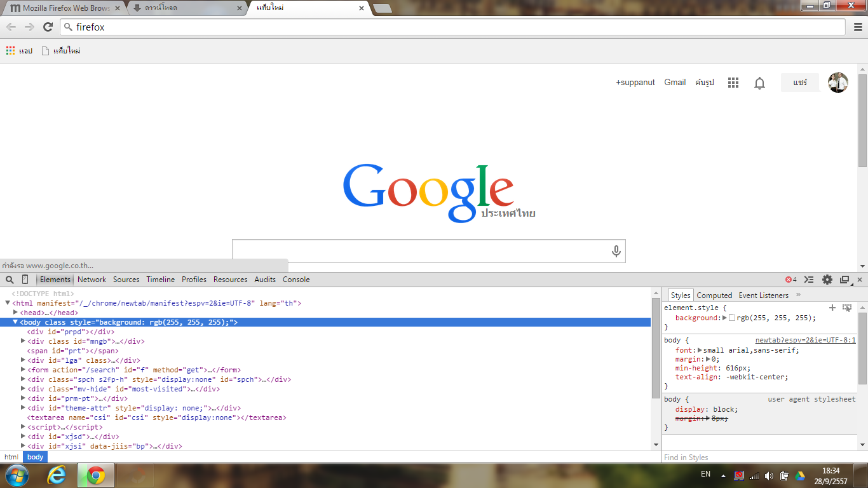Click the Chrome taskbar icon
Screen dimensions: 868x488
coord(96,475)
